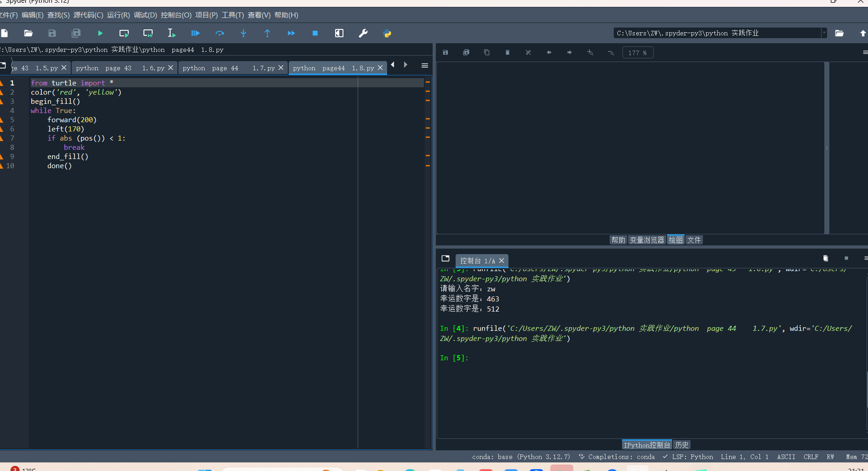Save the current file
The image size is (868, 471).
click(52, 33)
